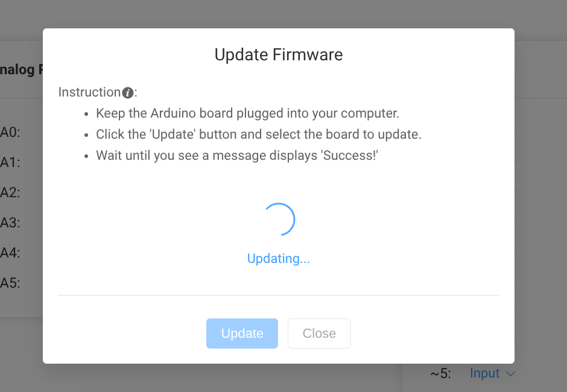Select the A2 analog pin label
567x392 pixels.
coord(10,192)
